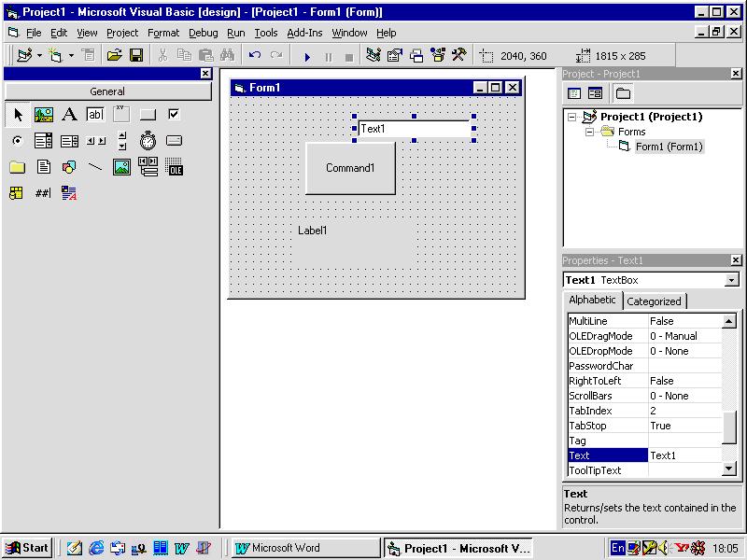Open Project Explorer from the toolbar

coord(373,56)
